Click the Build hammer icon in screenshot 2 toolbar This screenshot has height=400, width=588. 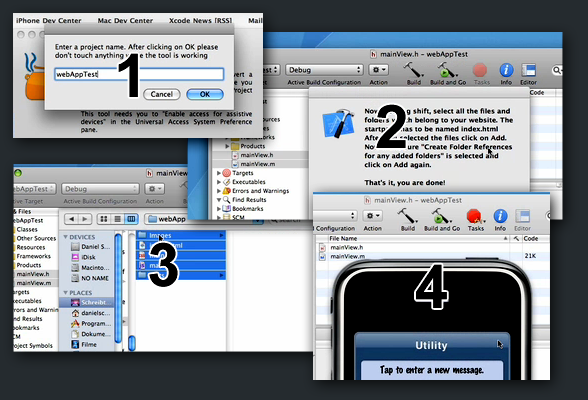[413, 70]
